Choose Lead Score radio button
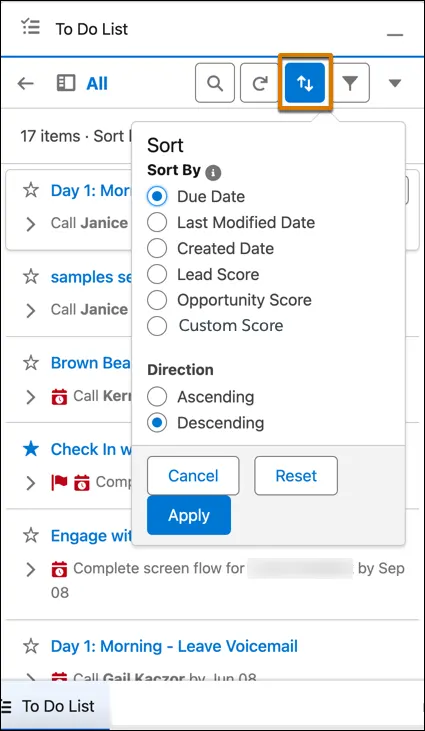Screen dimensions: 425x731 [x=203, y=274]
